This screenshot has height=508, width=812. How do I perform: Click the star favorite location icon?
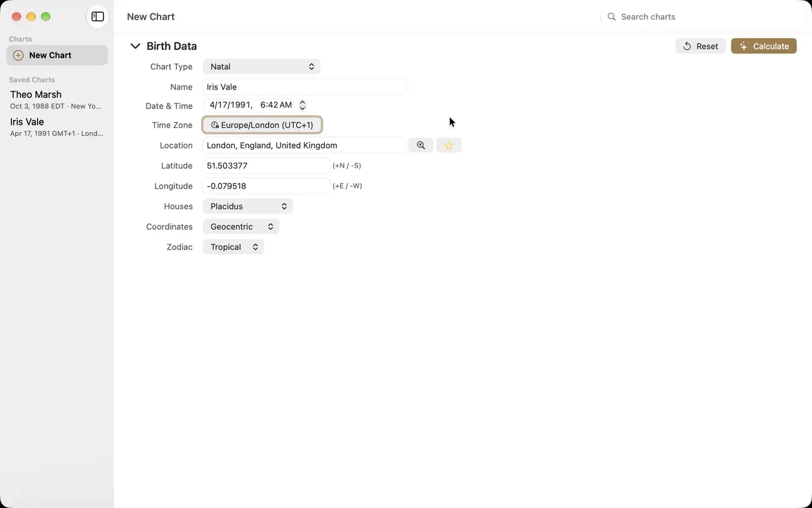[449, 145]
